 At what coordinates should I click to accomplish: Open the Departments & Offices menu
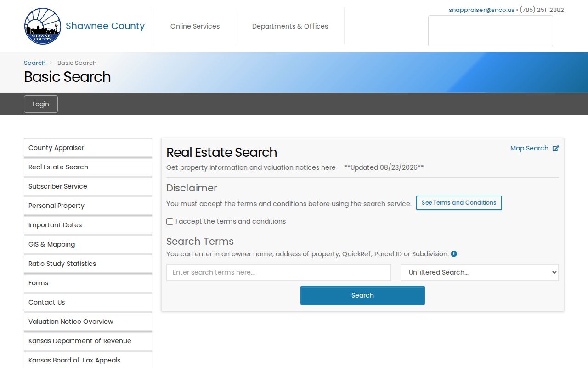pyautogui.click(x=290, y=26)
